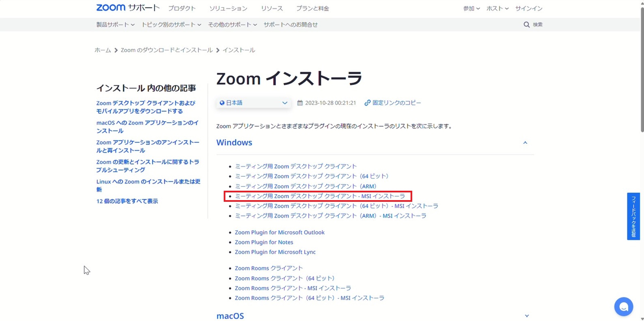Click the（64 ビット）- MSI インストーラ desktop client link
644x321 pixels.
336,206
